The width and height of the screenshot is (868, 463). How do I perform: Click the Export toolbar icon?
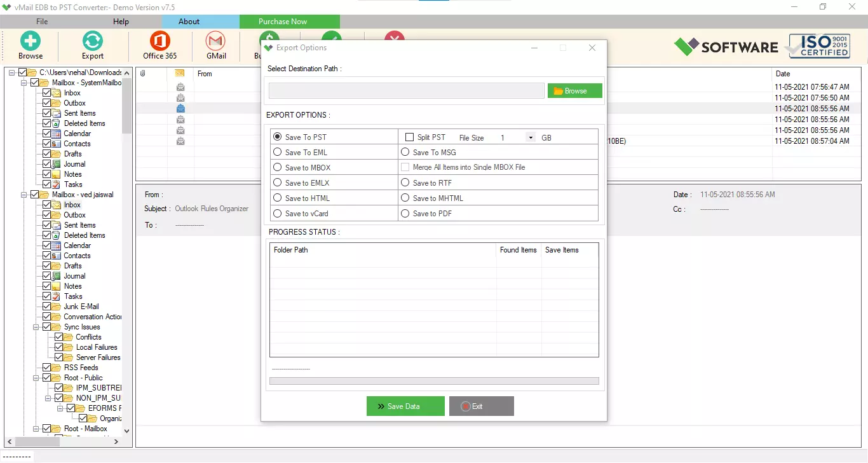point(92,45)
